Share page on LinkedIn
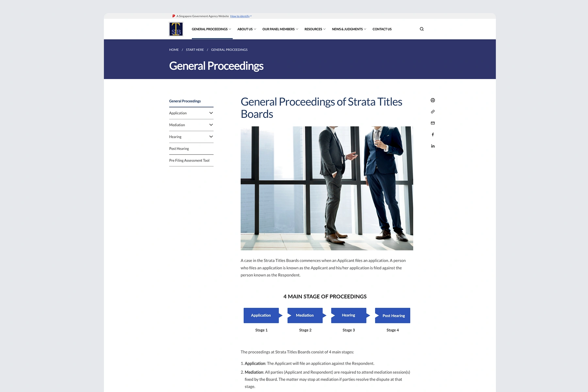The height and width of the screenshot is (392, 588). [x=433, y=146]
